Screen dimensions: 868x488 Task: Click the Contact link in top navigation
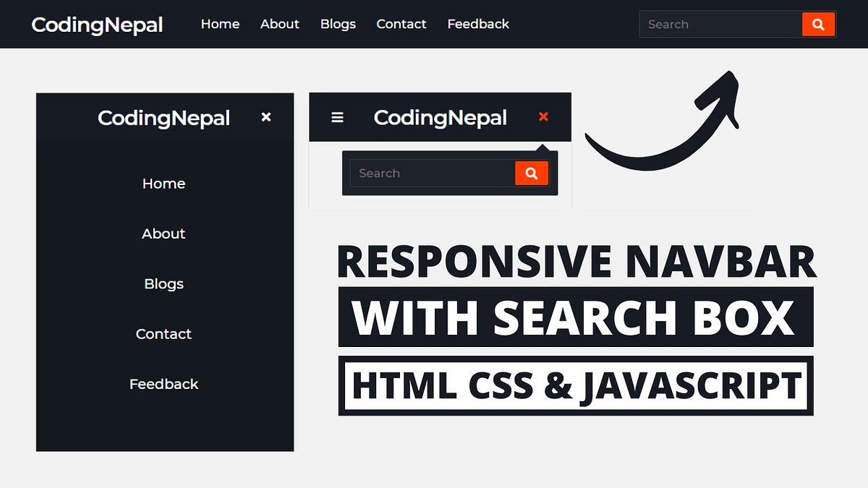(401, 24)
